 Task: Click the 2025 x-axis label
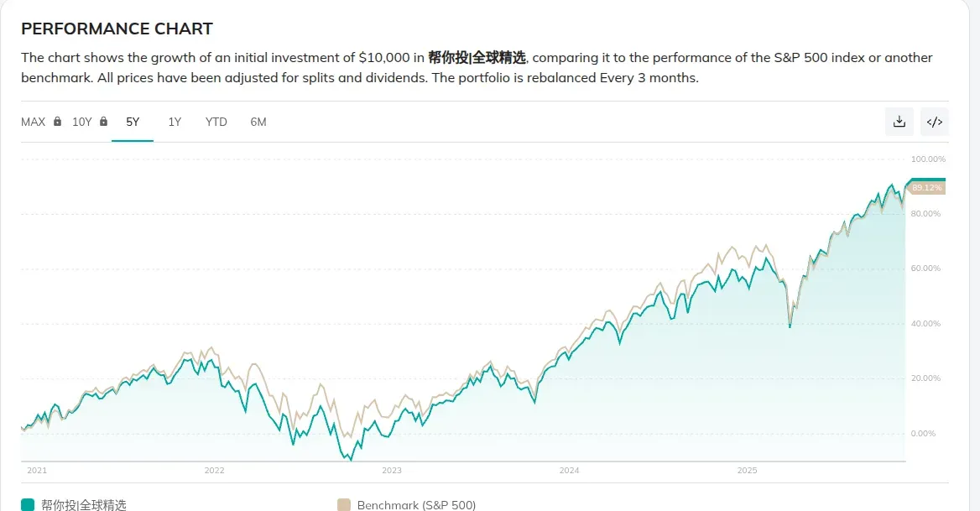coord(747,471)
